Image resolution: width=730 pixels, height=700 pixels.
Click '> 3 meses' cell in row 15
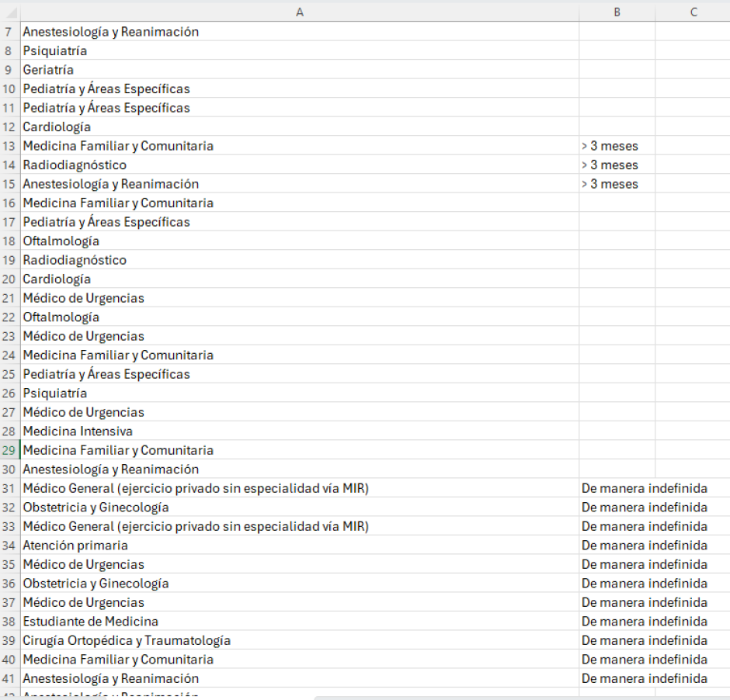pyautogui.click(x=617, y=184)
